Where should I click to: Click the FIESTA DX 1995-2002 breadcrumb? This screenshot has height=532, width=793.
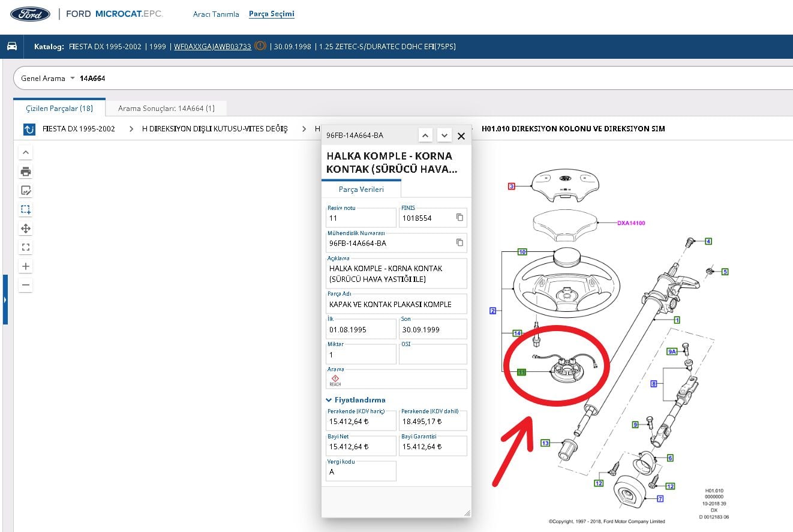click(x=79, y=129)
